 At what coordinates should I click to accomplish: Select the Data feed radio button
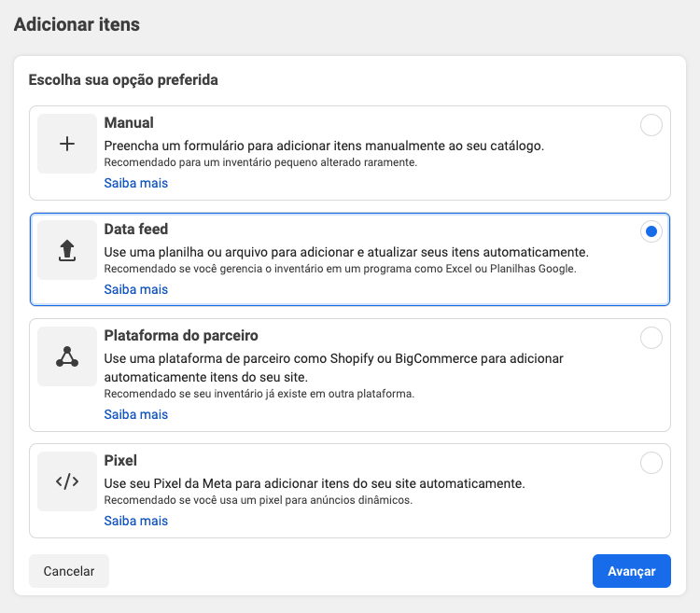[x=651, y=231]
